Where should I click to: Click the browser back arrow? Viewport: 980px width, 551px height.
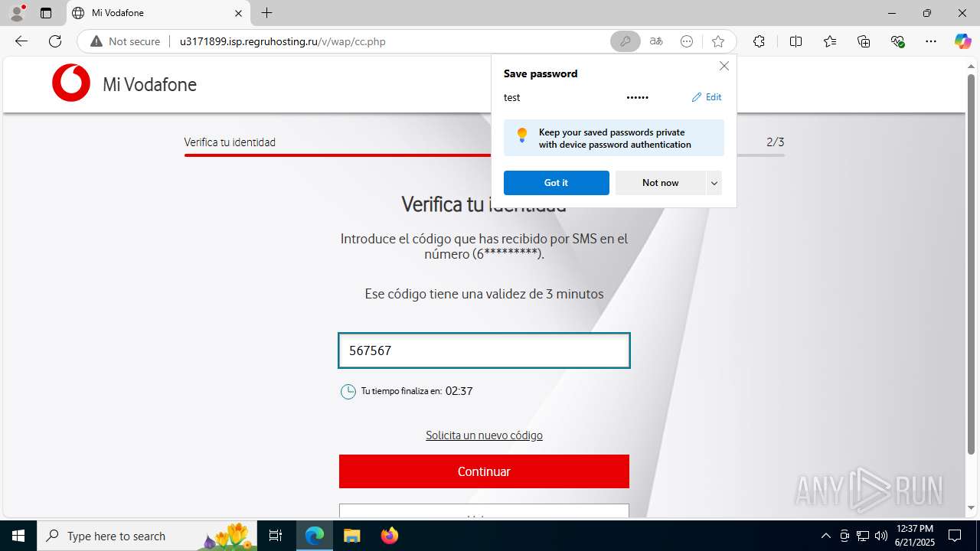pos(21,41)
